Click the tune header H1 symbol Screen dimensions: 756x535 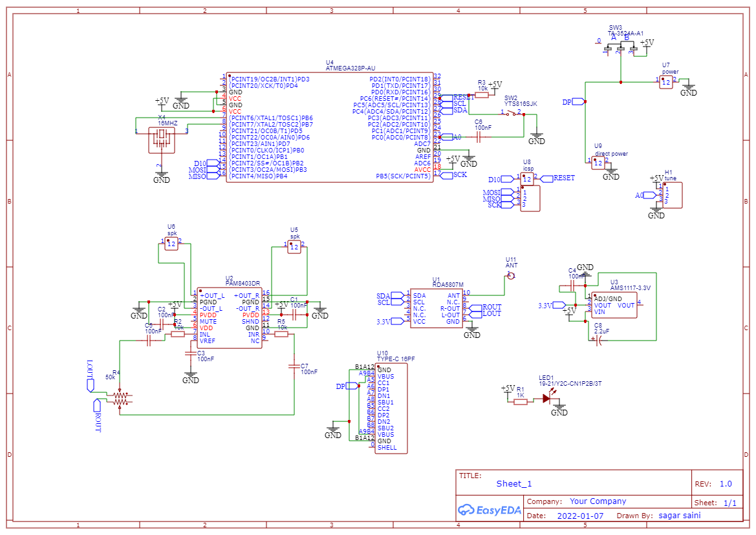tap(673, 193)
